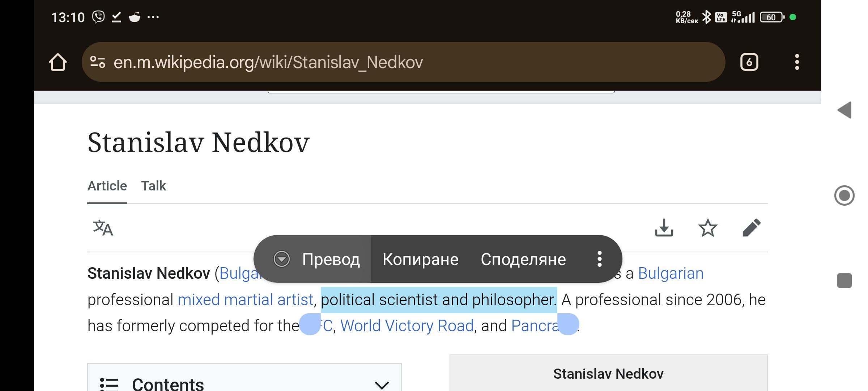This screenshot has width=868, height=391.
Task: Open more options in the selection popup
Action: pos(599,259)
